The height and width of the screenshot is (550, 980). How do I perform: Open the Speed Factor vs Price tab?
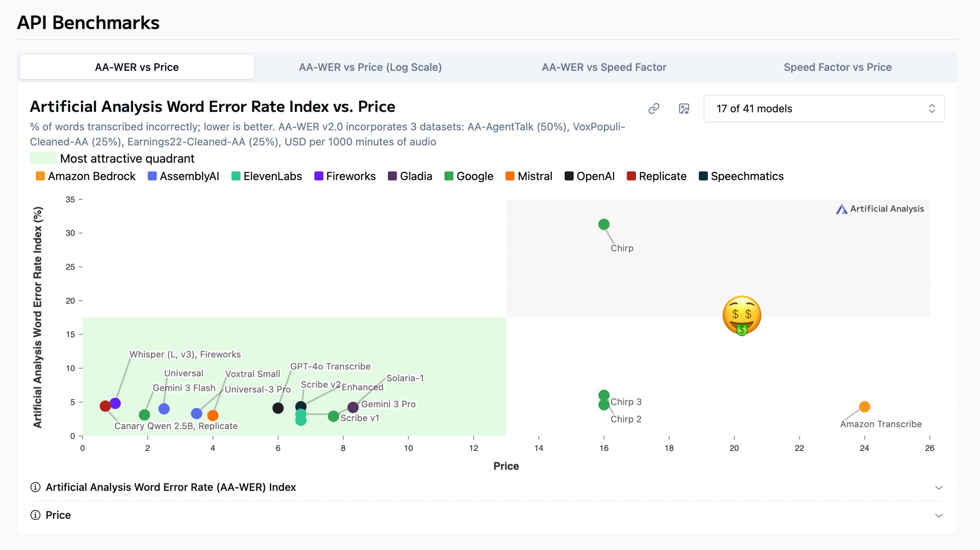837,67
